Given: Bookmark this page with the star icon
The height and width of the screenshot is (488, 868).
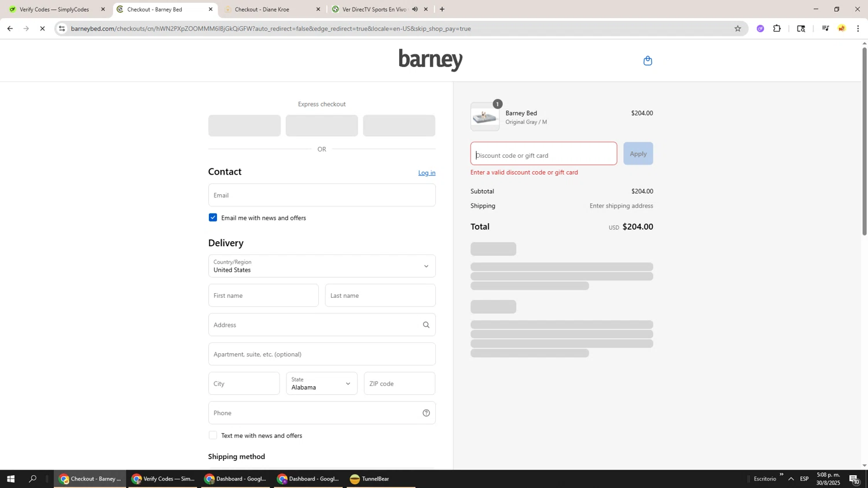Looking at the screenshot, I should pyautogui.click(x=737, y=28).
